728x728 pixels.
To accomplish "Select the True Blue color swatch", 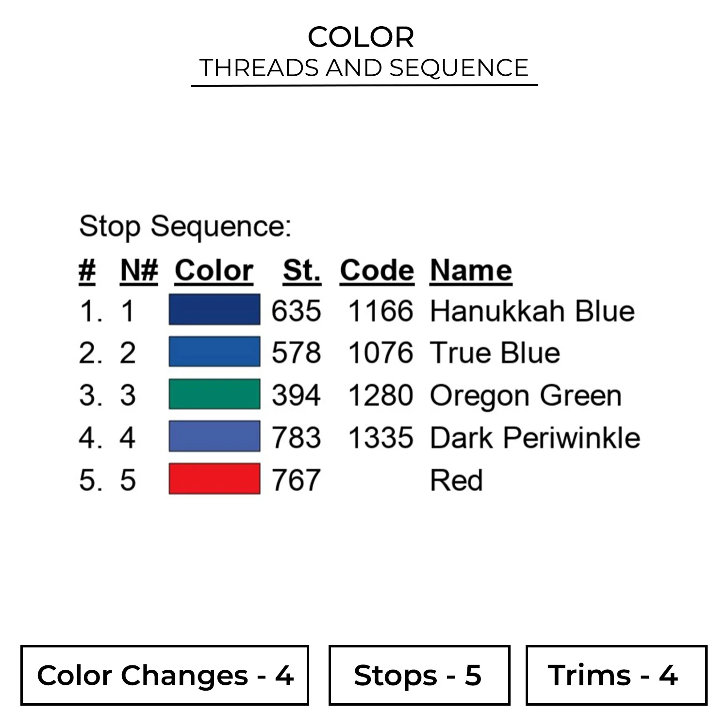I will [214, 352].
